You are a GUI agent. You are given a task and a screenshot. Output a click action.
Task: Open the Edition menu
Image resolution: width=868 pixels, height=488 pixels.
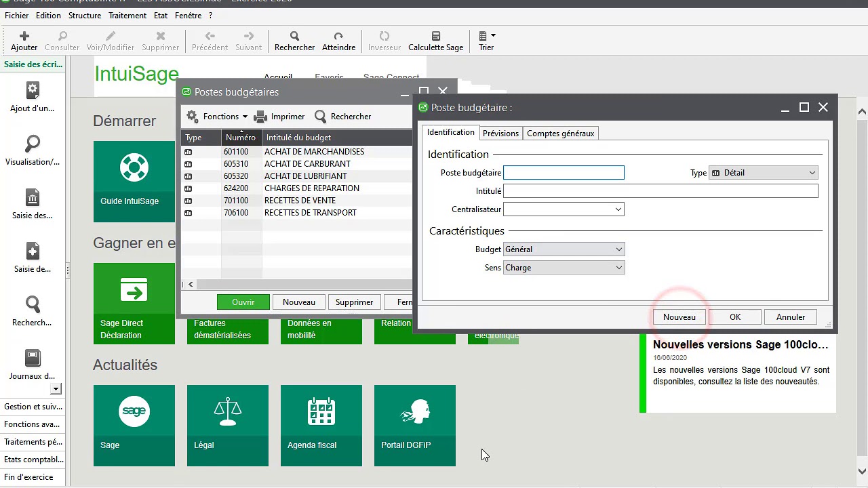click(48, 16)
